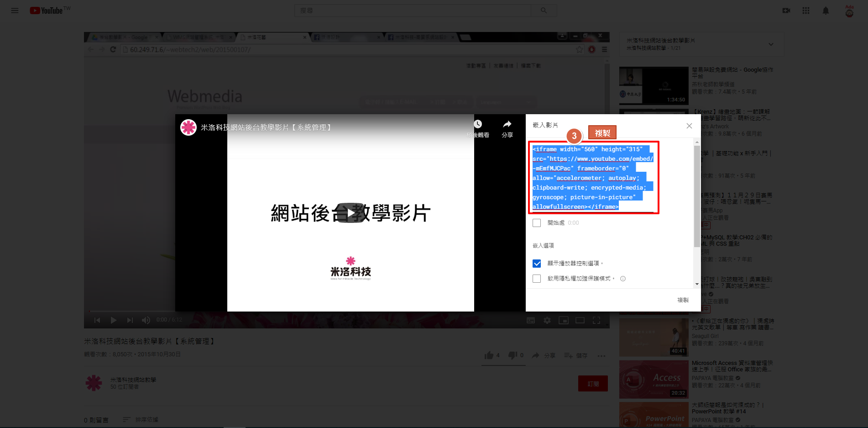Open the notifications bell

[826, 11]
